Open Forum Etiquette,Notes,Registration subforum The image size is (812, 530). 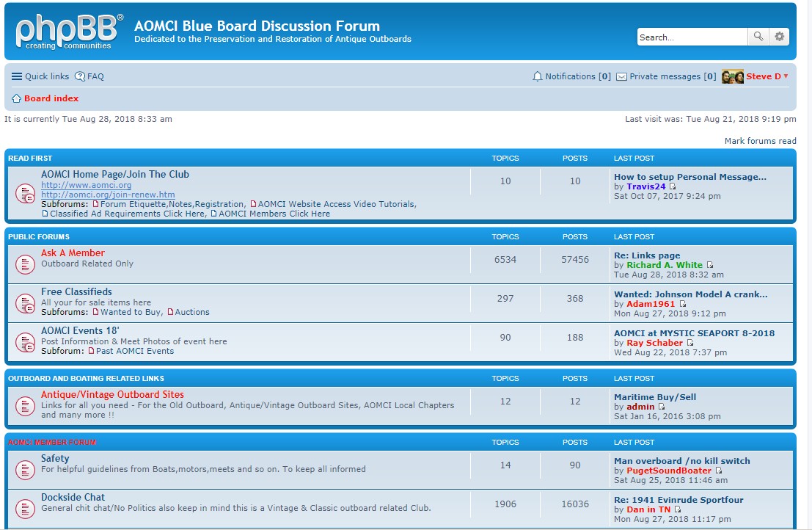[172, 204]
